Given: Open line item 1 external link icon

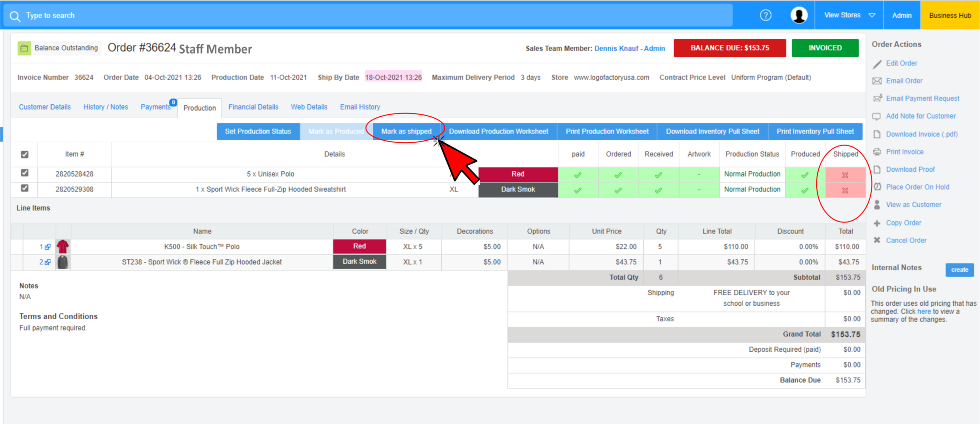Looking at the screenshot, I should 47,247.
